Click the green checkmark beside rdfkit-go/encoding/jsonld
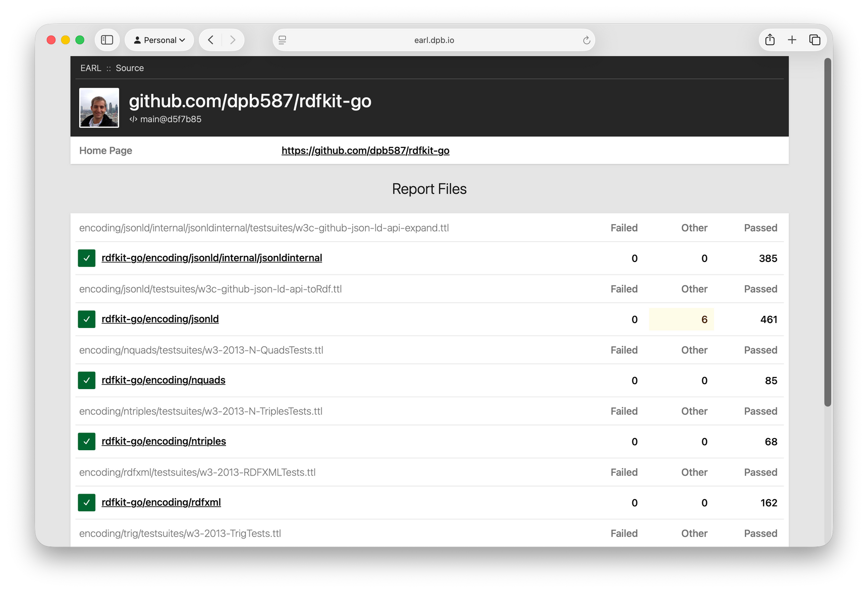 86,319
